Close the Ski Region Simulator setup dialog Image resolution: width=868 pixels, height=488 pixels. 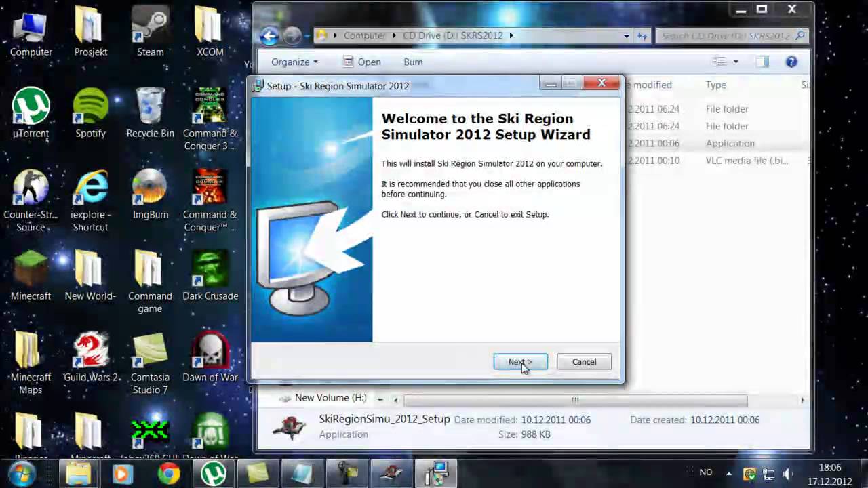[x=601, y=83]
